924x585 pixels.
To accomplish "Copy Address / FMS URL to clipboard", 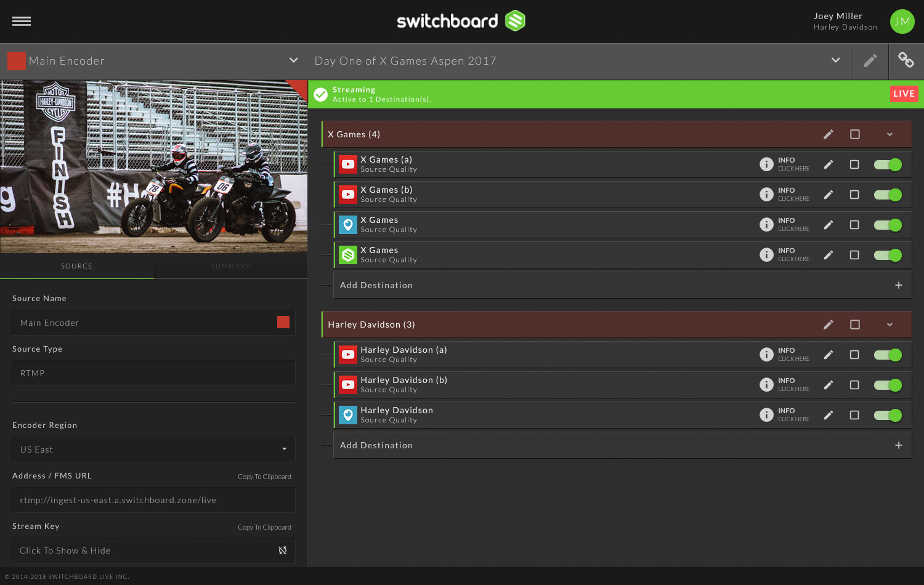I will point(265,477).
